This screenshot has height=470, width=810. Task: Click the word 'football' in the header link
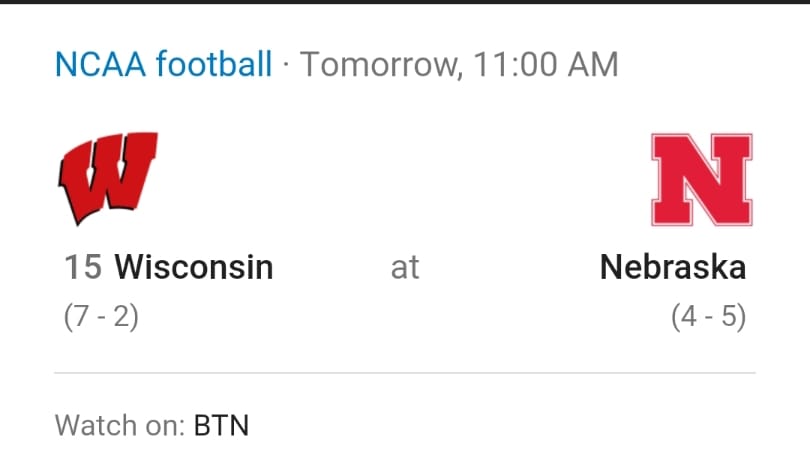[214, 64]
